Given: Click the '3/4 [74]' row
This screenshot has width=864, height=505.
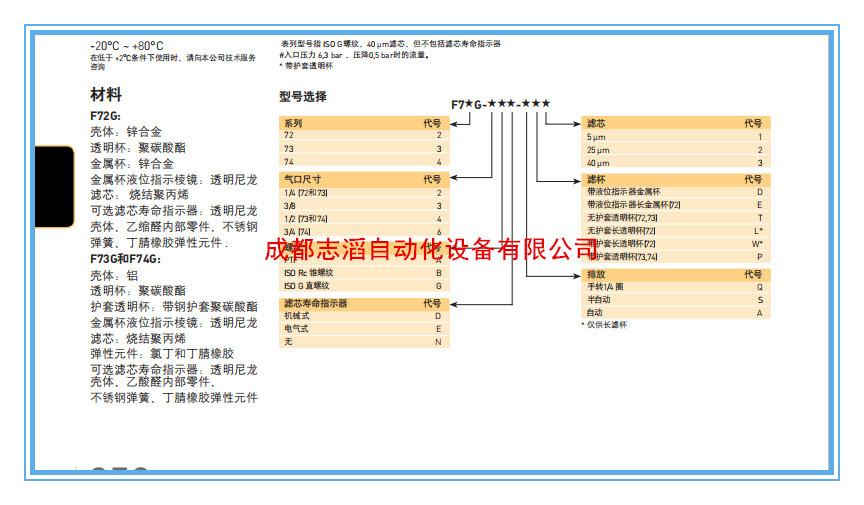Looking at the screenshot, I should [x=364, y=232].
